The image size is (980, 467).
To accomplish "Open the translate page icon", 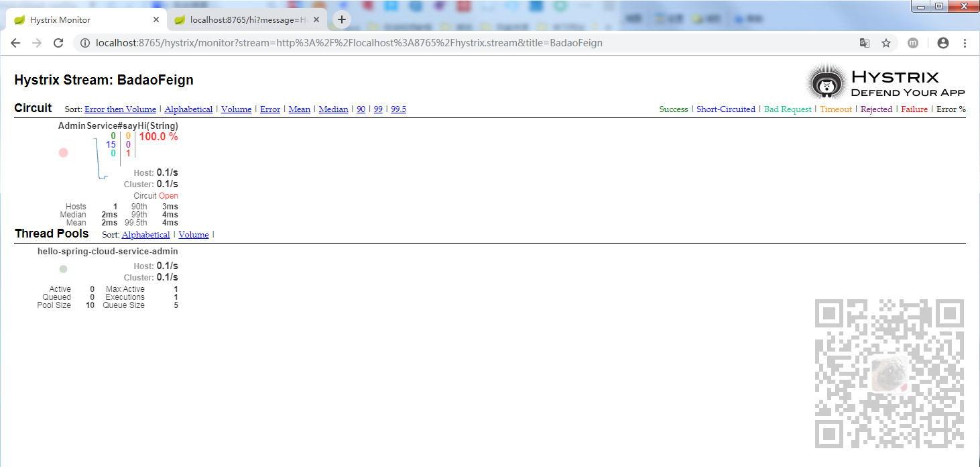I will (865, 43).
